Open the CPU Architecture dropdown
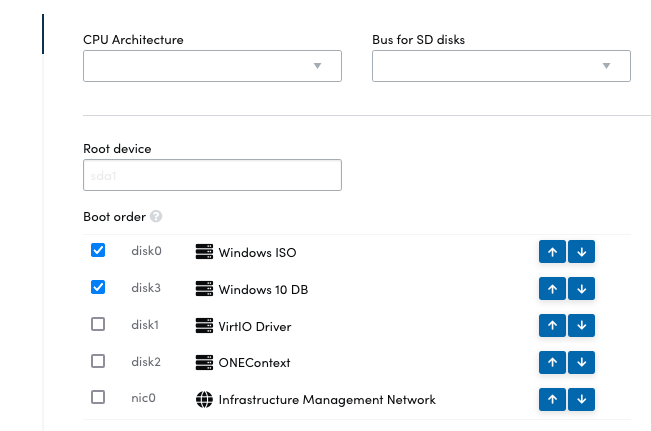The height and width of the screenshot is (431, 651). point(212,66)
